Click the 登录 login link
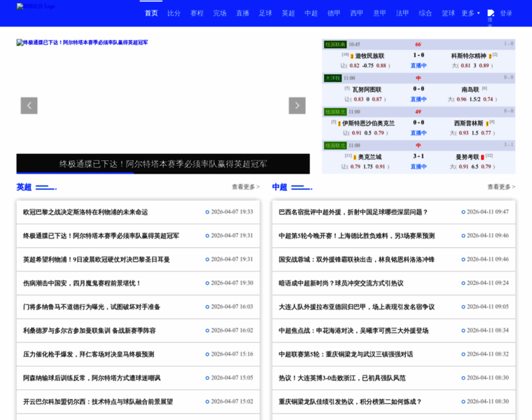This screenshot has height=420, width=532. (506, 13)
